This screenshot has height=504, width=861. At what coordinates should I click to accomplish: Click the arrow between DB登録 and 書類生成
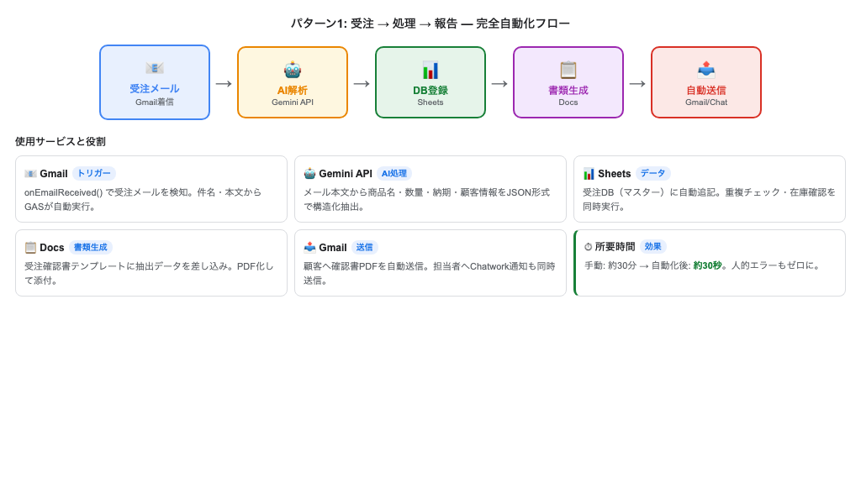[499, 82]
